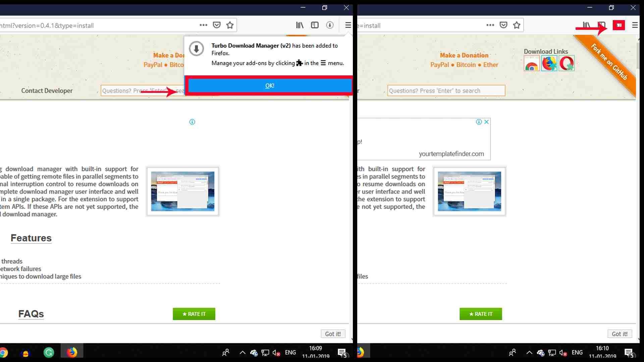The width and height of the screenshot is (644, 362).
Task: Click Fork me on GitHub ribbon
Action: point(609,62)
